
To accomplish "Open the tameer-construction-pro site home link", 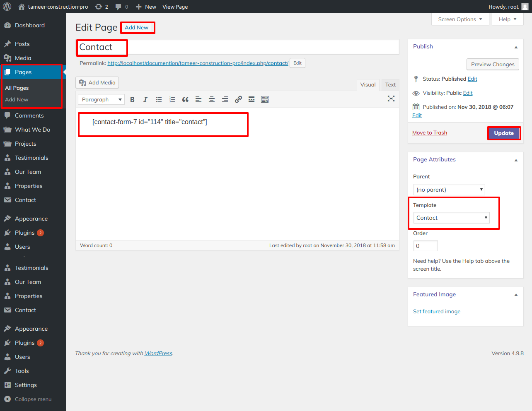I will click(x=53, y=7).
